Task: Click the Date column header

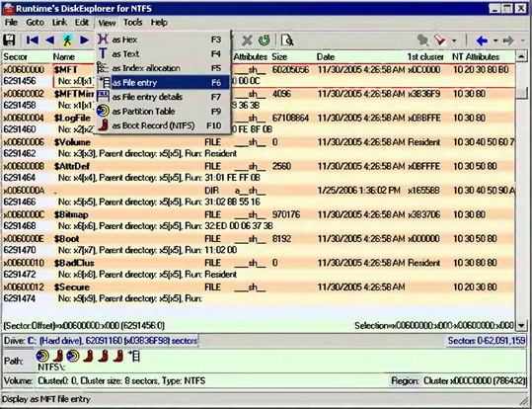Action: point(326,56)
